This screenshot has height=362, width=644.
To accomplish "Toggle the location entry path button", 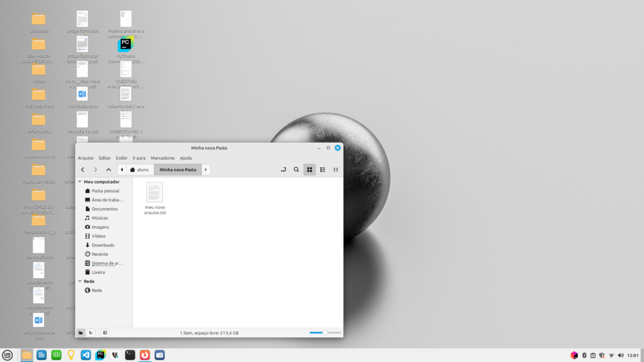I will pos(284,170).
